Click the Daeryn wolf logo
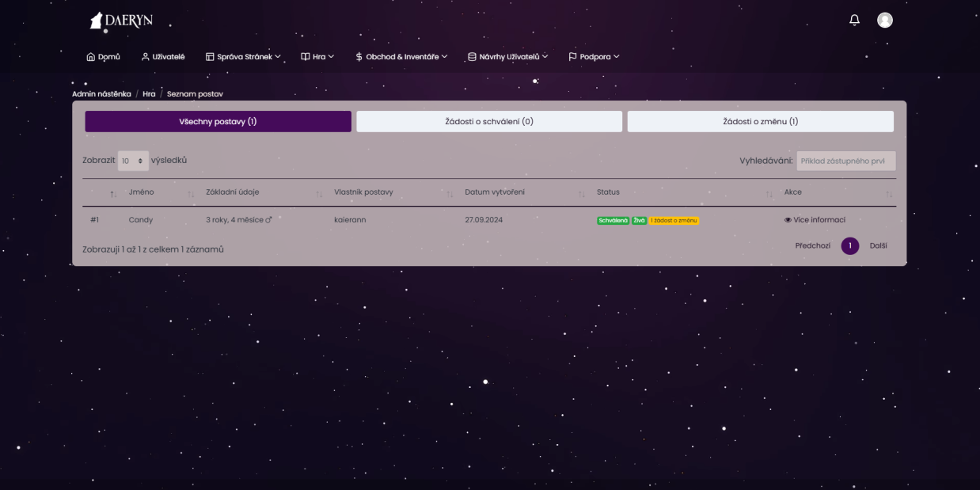Image resolution: width=980 pixels, height=490 pixels. 120,21
